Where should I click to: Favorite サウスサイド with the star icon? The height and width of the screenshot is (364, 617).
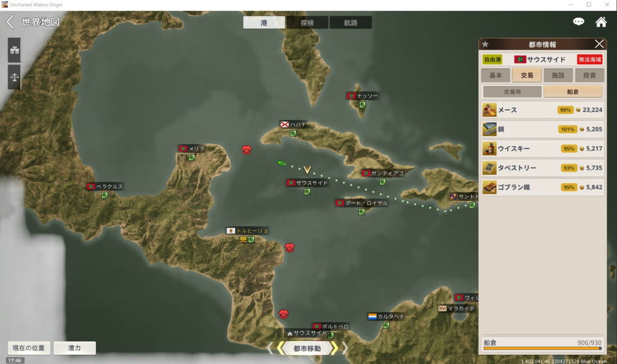tap(485, 44)
